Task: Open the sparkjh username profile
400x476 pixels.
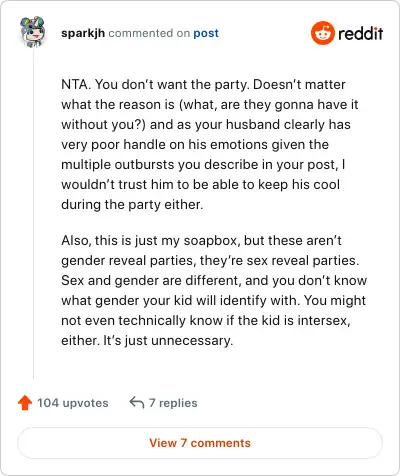Action: click(x=83, y=33)
